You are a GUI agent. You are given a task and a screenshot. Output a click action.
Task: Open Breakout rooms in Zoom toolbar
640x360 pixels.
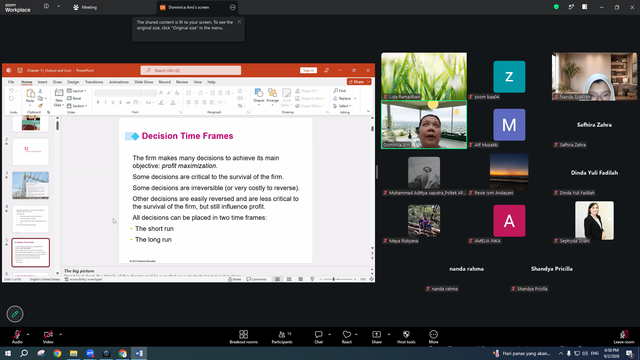(244, 337)
